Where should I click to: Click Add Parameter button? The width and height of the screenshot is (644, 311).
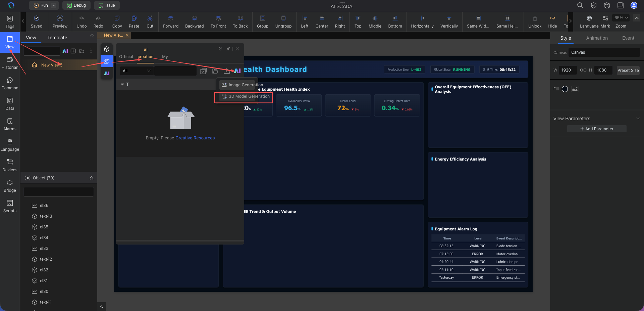[x=597, y=129]
